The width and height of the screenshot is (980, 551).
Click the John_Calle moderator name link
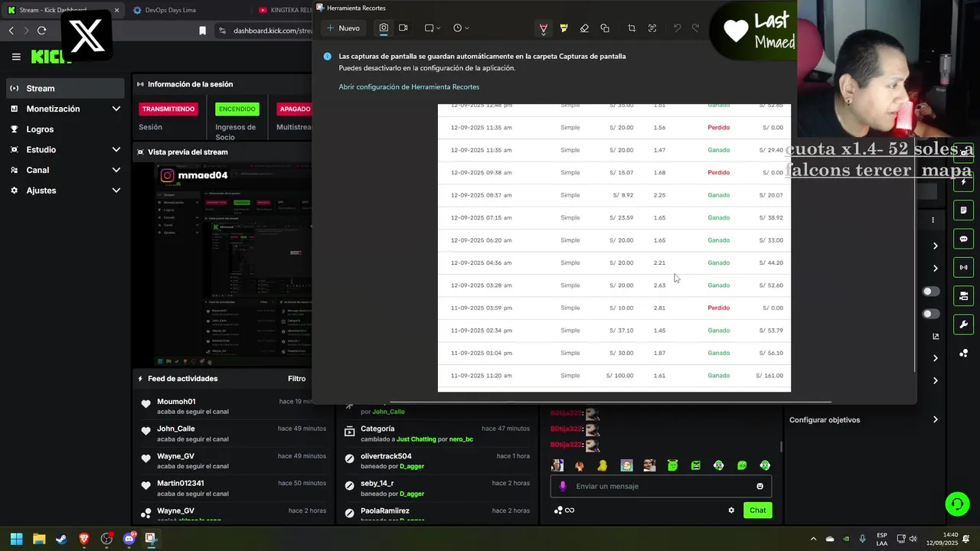point(388,412)
